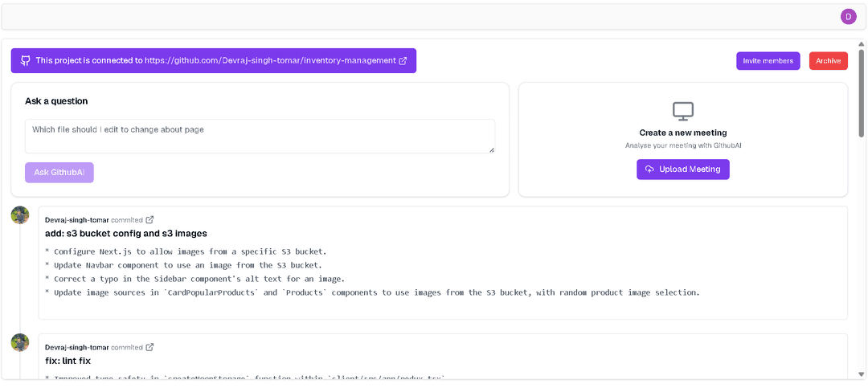Click the author avatar beside the lint fix commit

(x=20, y=342)
